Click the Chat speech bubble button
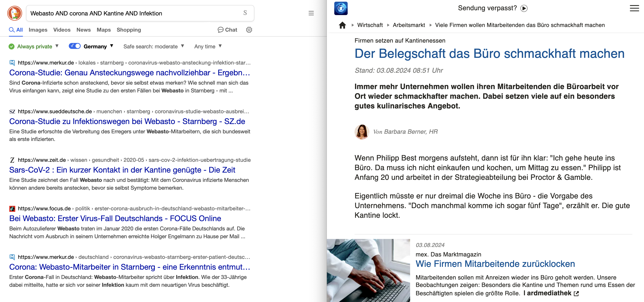The height and width of the screenshot is (302, 644). click(227, 30)
